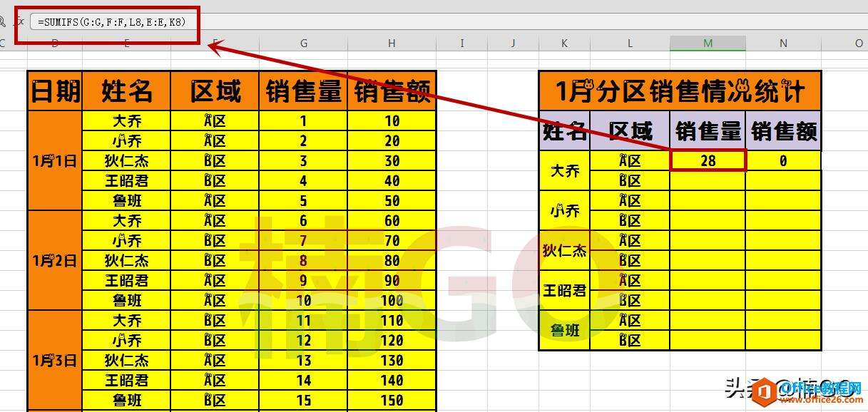Click the 销售量 header in the left data table
868x412 pixels.
pyautogui.click(x=304, y=91)
